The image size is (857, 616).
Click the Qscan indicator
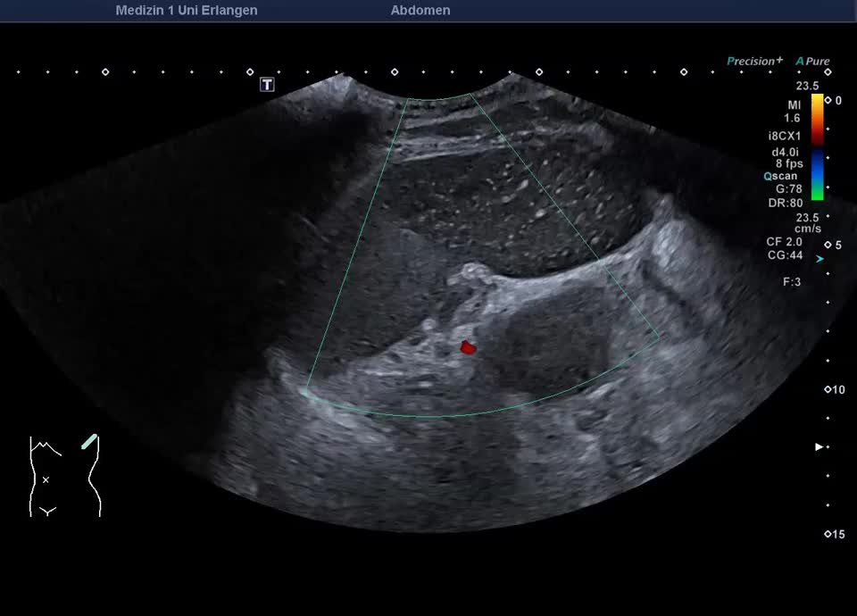pyautogui.click(x=782, y=176)
